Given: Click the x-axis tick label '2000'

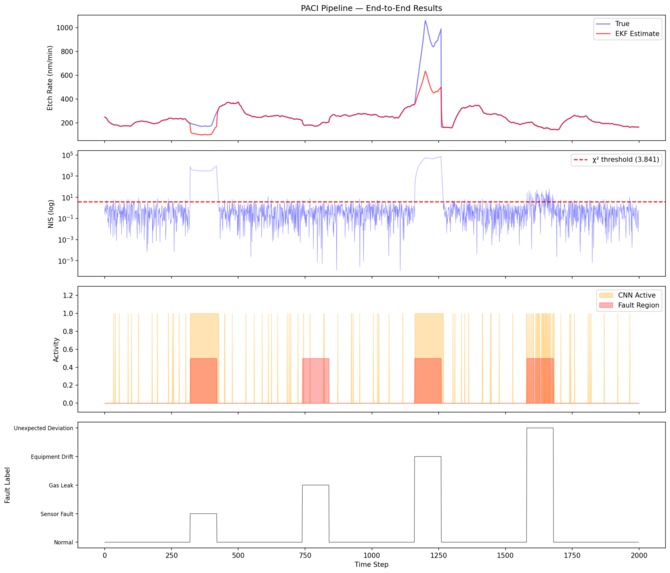Looking at the screenshot, I should click(639, 555).
